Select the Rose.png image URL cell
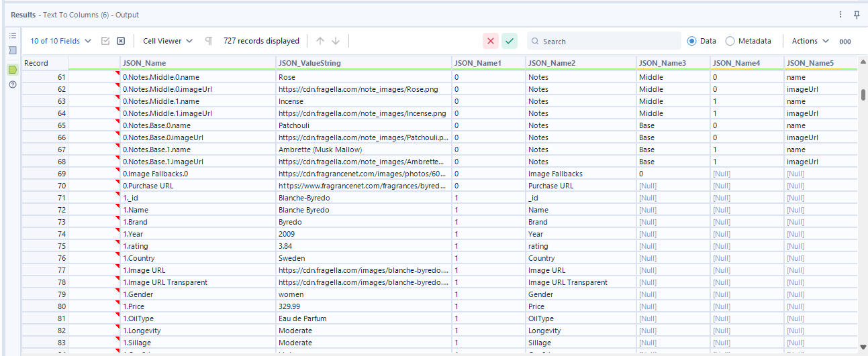Image resolution: width=868 pixels, height=356 pixels. click(x=364, y=89)
